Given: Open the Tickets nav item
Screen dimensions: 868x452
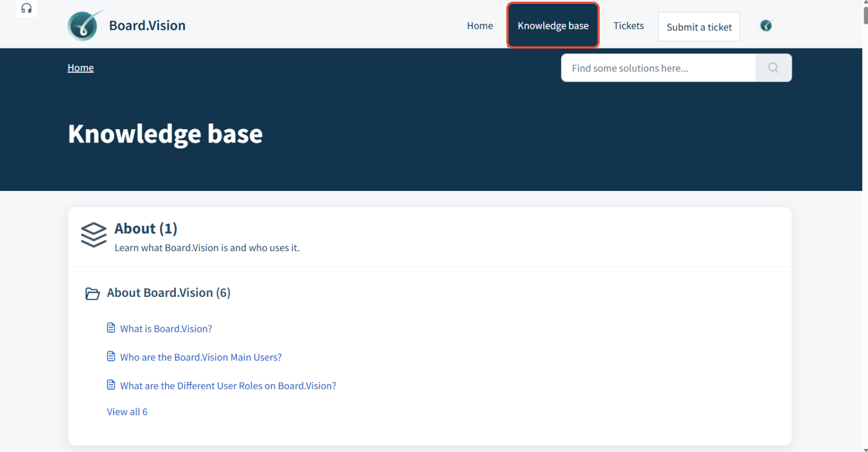Looking at the screenshot, I should click(628, 26).
